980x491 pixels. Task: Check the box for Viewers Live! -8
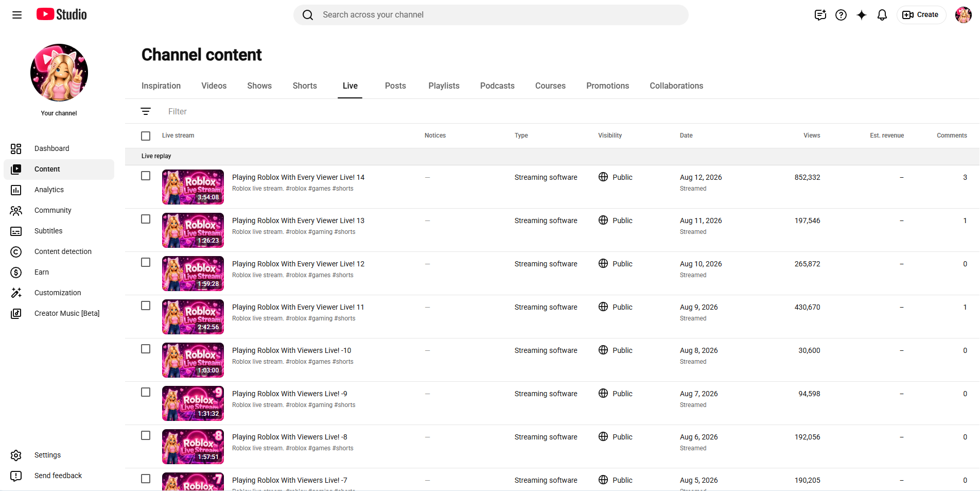[x=146, y=435]
